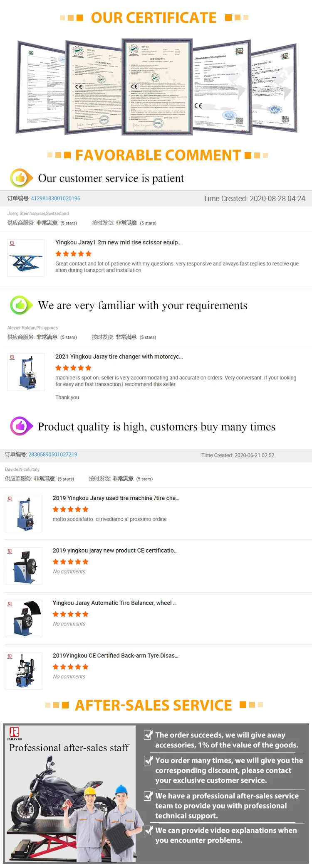Click the CE mark on the center certificate

[x=134, y=87]
